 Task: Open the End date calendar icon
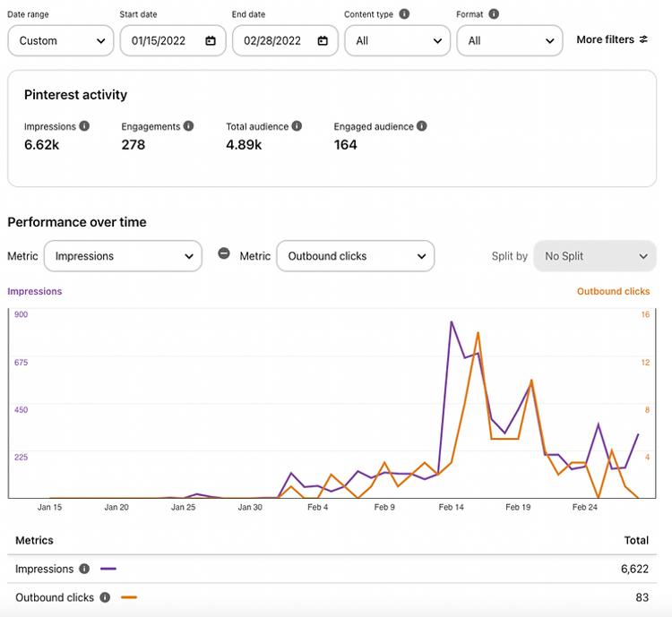pos(323,40)
